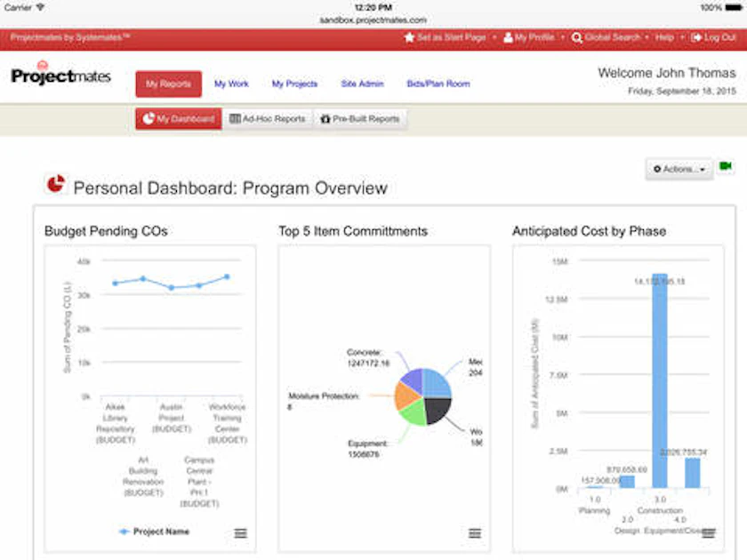Go to the My Work tab
Image resolution: width=747 pixels, height=560 pixels.
[x=231, y=84]
